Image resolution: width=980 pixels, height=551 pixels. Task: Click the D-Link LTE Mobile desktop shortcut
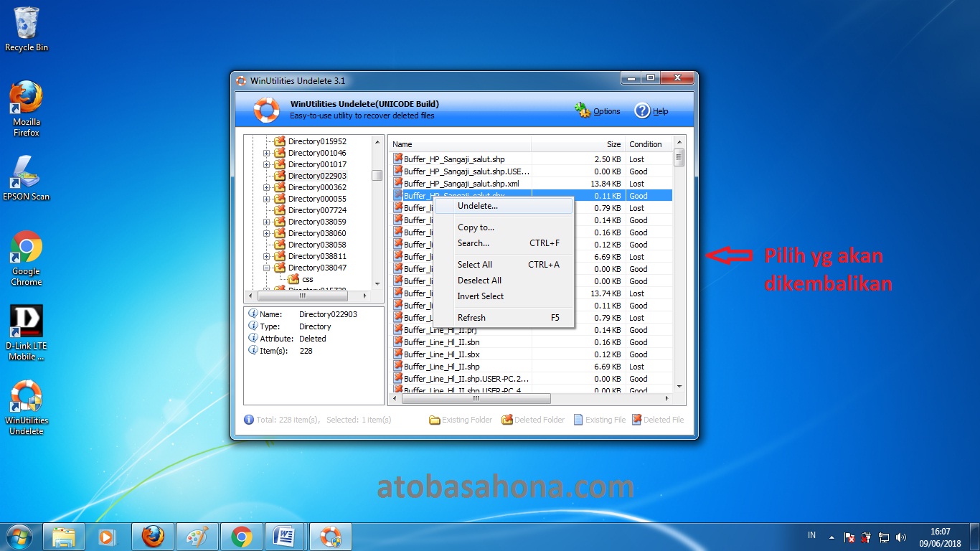(x=27, y=333)
